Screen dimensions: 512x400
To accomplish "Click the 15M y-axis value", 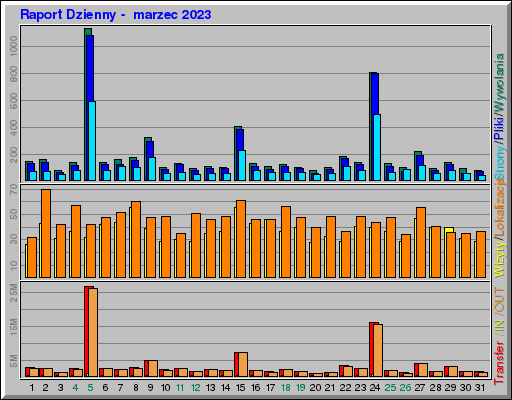I will 14,326.
